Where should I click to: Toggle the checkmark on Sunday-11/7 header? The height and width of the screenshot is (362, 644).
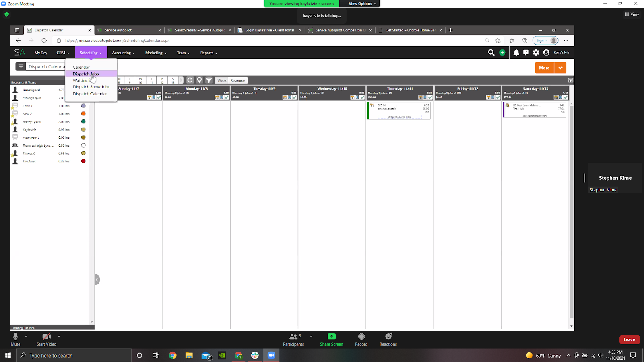coord(159,97)
